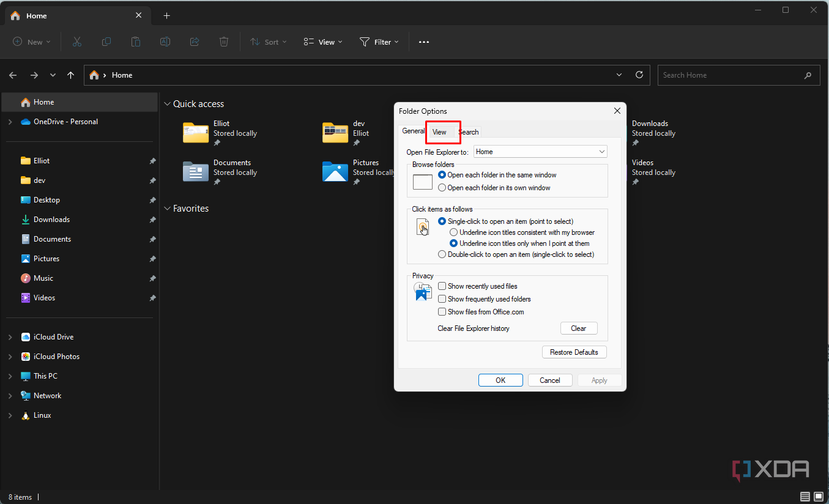The width and height of the screenshot is (829, 504).
Task: Click the search magnifier icon
Action: click(808, 75)
